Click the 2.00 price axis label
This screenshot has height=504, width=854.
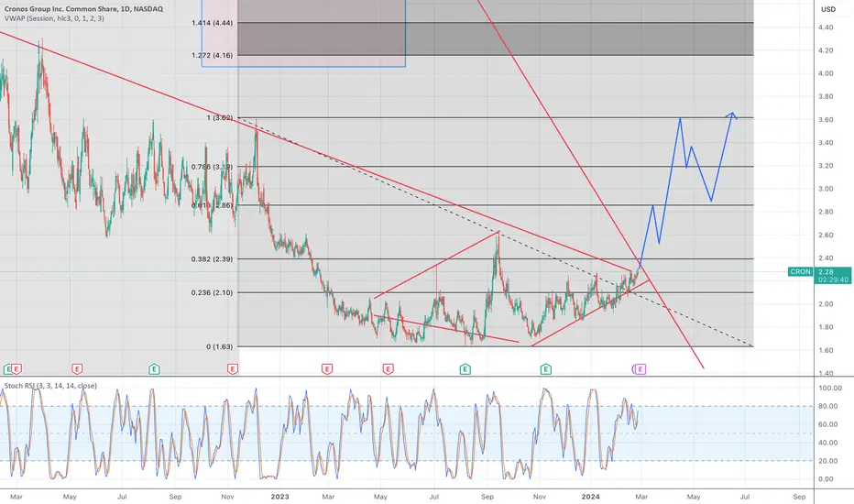pyautogui.click(x=826, y=304)
